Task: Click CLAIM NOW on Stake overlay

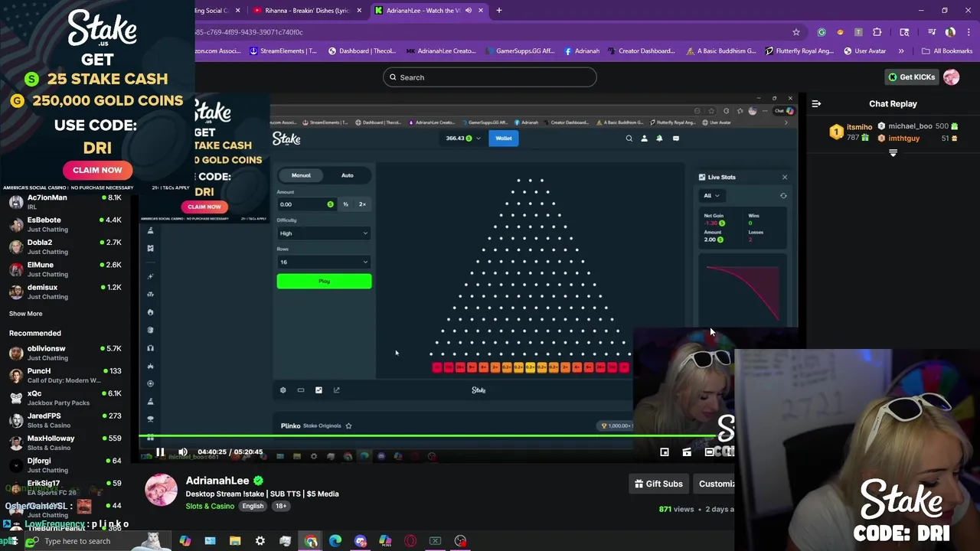Action: click(x=97, y=170)
